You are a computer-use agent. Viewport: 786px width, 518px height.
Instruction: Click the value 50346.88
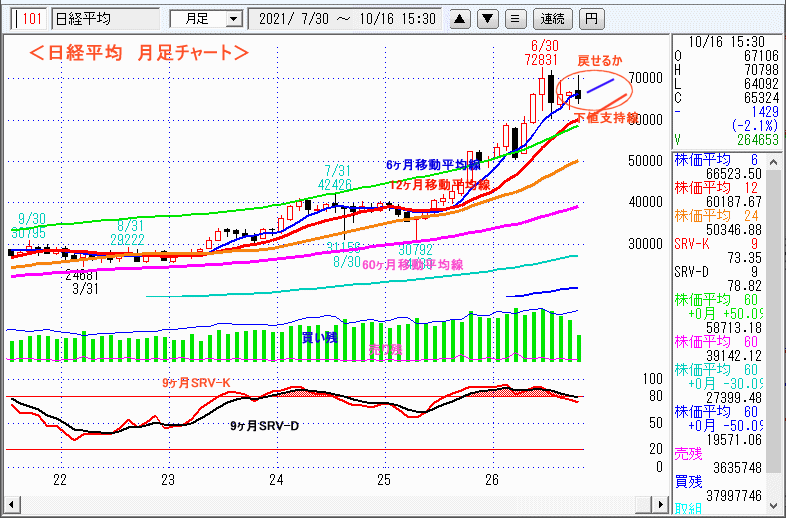[734, 230]
